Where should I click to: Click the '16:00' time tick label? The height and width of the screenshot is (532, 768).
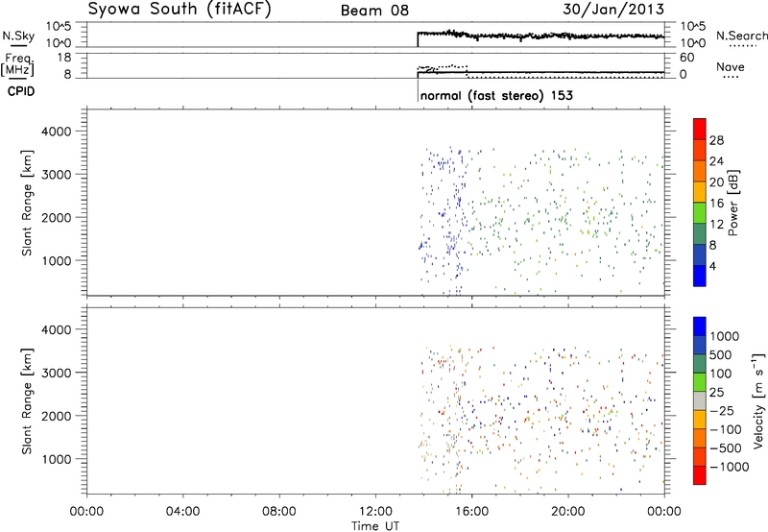pyautogui.click(x=471, y=512)
